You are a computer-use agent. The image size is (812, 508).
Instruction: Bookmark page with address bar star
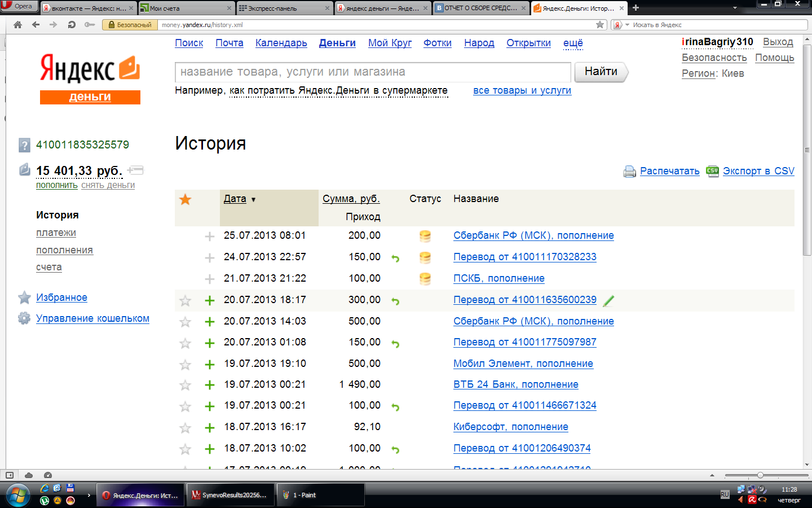pyautogui.click(x=600, y=25)
